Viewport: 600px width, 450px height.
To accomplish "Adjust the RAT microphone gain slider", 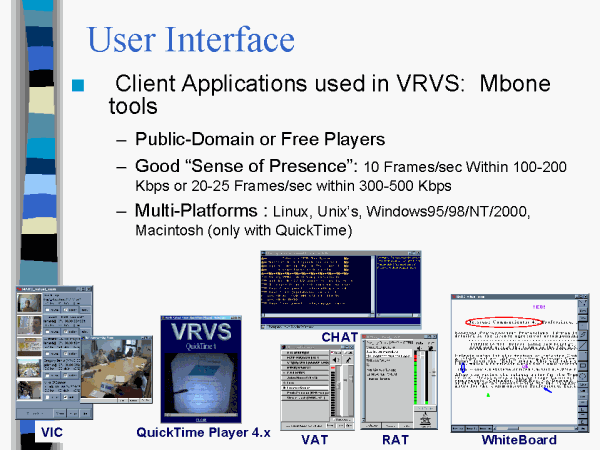I will [x=434, y=377].
